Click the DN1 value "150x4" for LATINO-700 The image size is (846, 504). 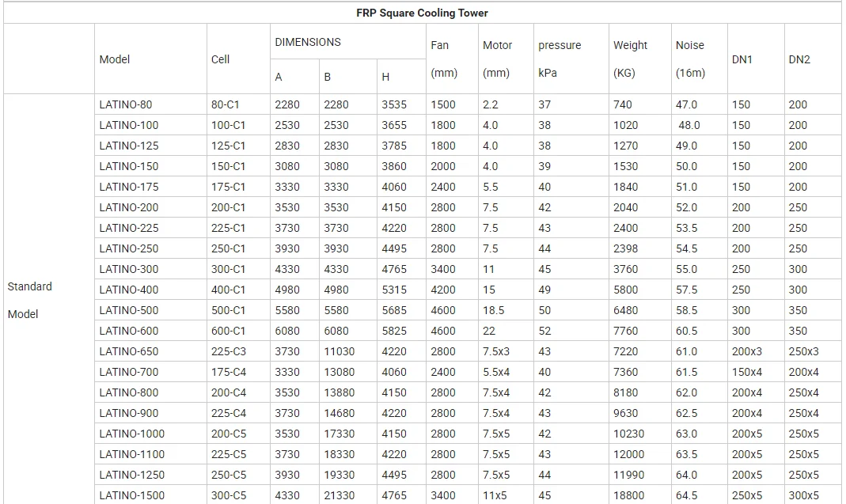click(x=747, y=372)
